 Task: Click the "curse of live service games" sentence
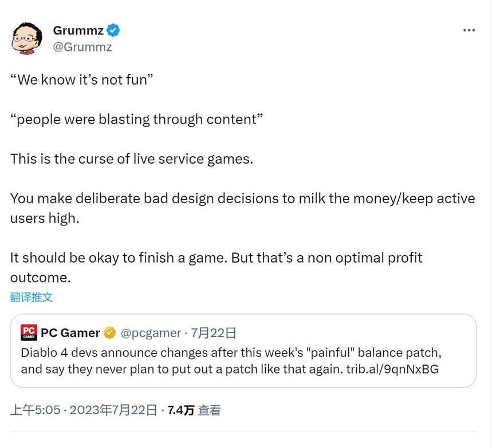click(131, 158)
